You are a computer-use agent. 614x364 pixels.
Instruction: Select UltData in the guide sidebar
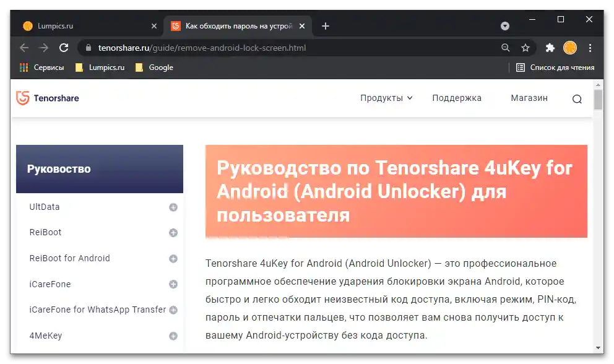[x=44, y=207]
